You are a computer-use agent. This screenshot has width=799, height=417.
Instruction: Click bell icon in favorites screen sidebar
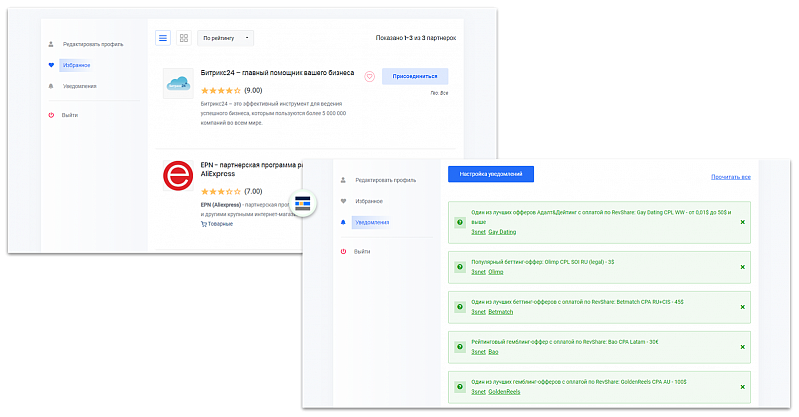51,86
